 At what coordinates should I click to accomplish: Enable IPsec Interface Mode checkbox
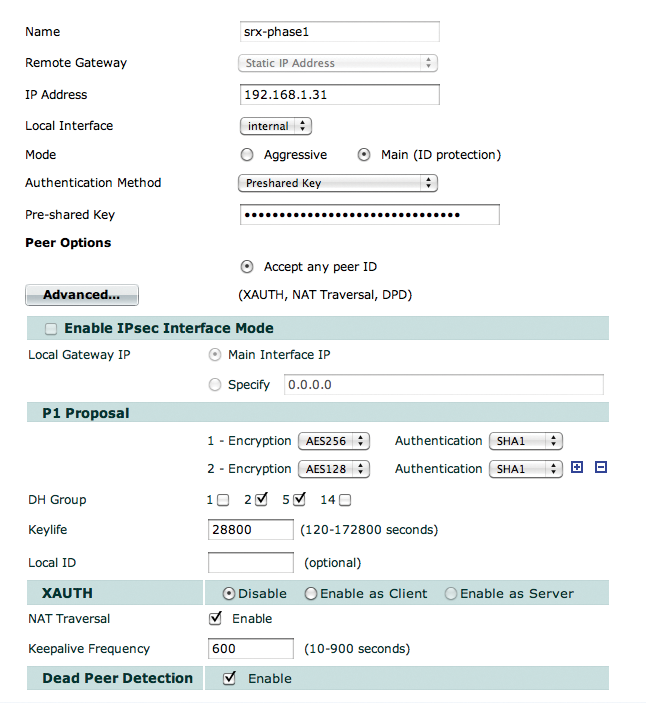pyautogui.click(x=51, y=328)
